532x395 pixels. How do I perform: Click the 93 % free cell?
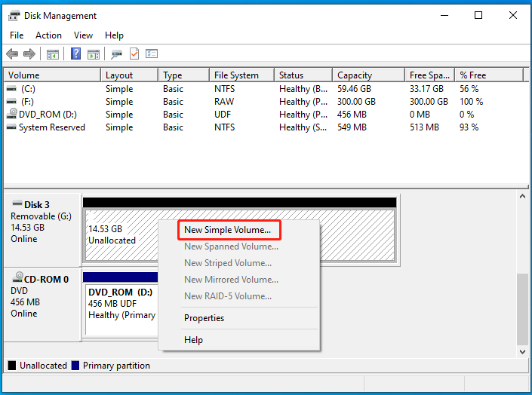point(469,127)
